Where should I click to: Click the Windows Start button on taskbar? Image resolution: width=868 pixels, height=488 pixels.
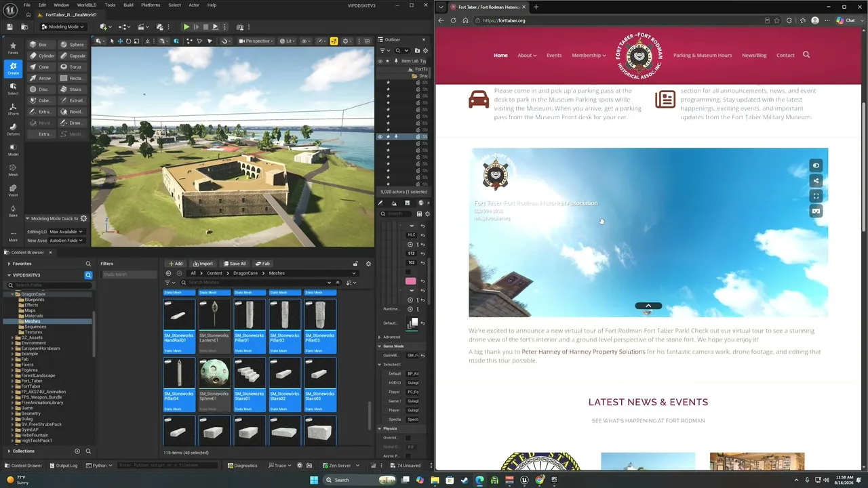(x=313, y=480)
